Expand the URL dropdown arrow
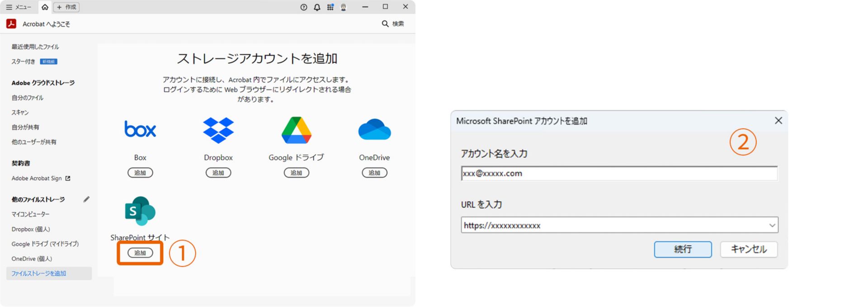The width and height of the screenshot is (868, 307). 772,225
